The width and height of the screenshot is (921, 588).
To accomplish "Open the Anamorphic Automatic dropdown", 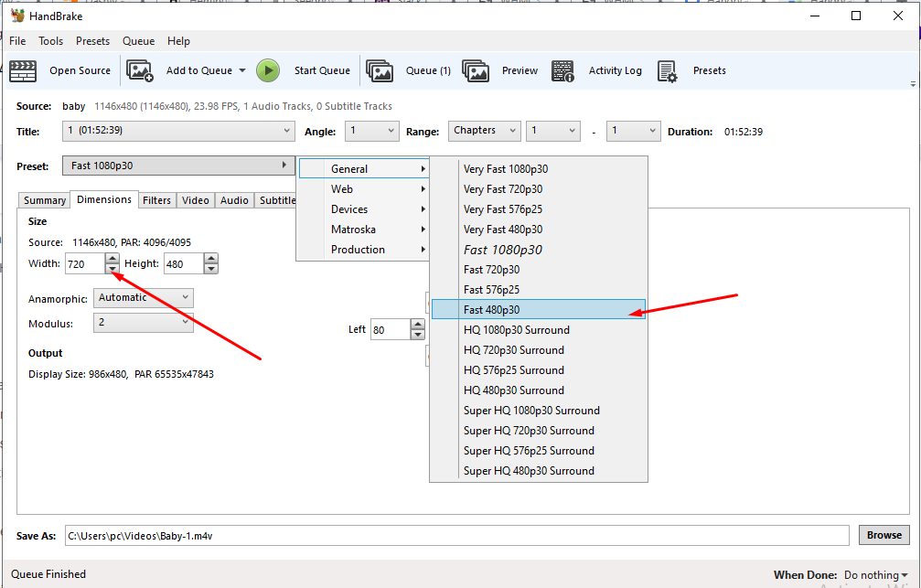I will point(144,298).
